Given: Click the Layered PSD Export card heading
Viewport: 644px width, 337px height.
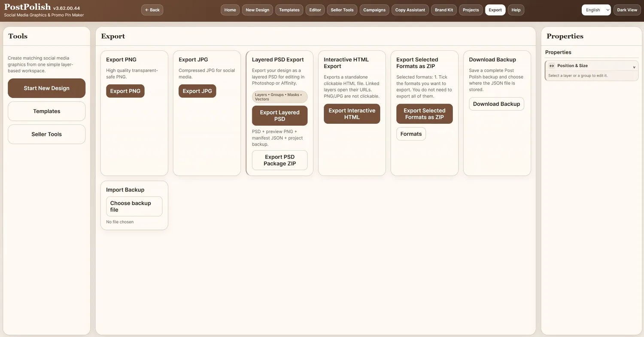Looking at the screenshot, I should tap(278, 60).
